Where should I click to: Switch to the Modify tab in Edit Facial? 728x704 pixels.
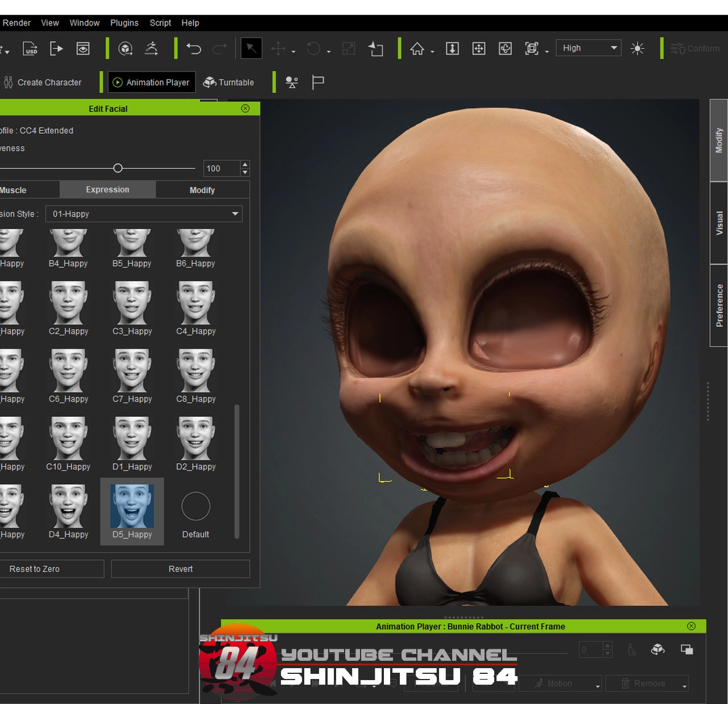tap(202, 190)
